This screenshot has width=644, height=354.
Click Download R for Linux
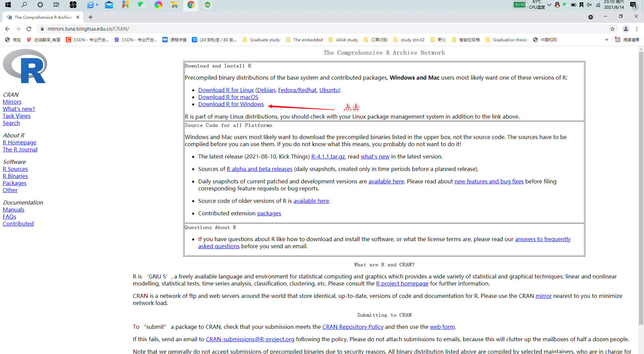tap(226, 90)
